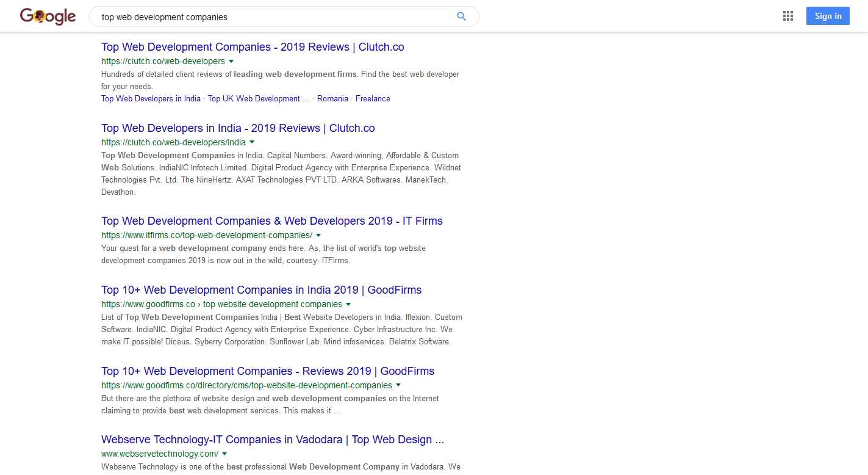Image resolution: width=868 pixels, height=475 pixels.
Task: Open Top UK Web Development sitelink
Action: pos(259,98)
